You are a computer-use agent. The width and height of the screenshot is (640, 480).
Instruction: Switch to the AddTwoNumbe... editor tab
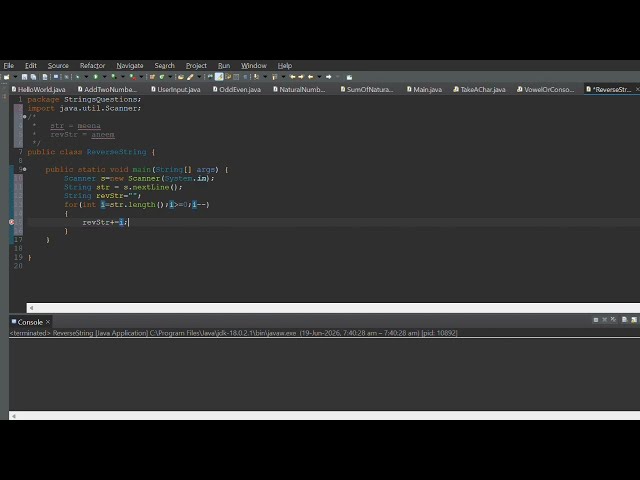[x=107, y=89]
